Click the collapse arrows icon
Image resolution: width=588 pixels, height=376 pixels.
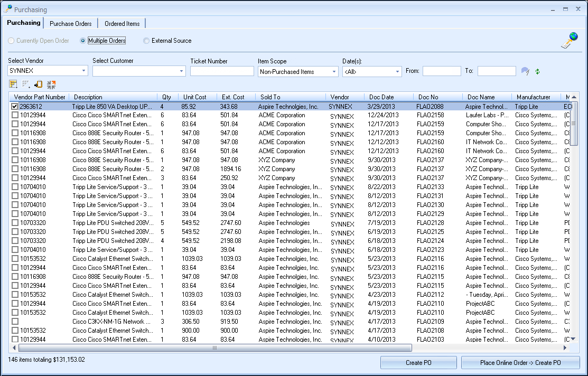click(x=51, y=84)
